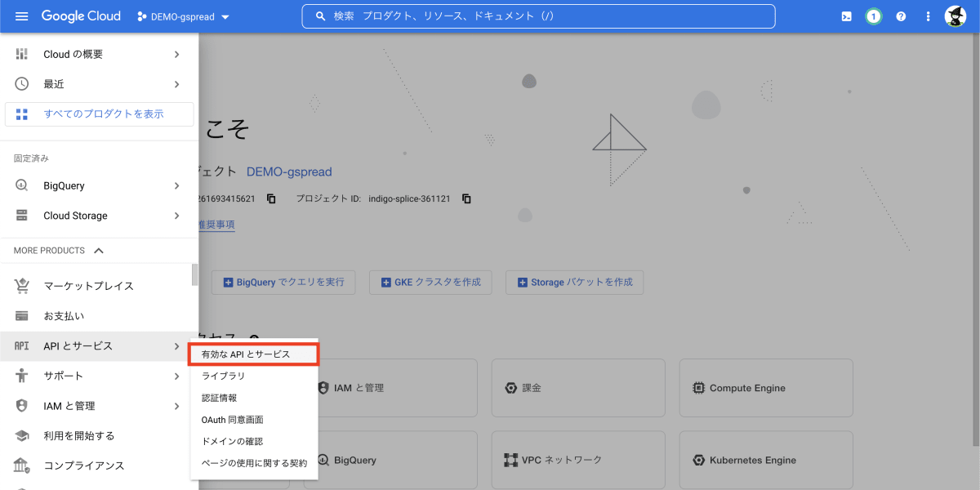The image size is (980, 490).
Task: Click BigQuery でクエリを実行 button
Action: click(283, 282)
